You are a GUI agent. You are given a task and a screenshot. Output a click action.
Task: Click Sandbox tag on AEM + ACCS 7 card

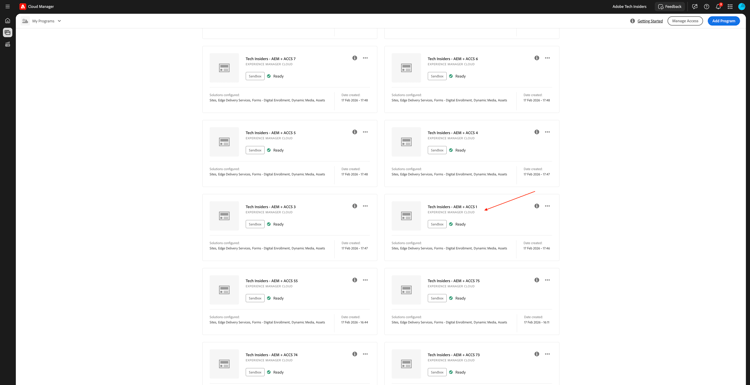click(x=255, y=76)
